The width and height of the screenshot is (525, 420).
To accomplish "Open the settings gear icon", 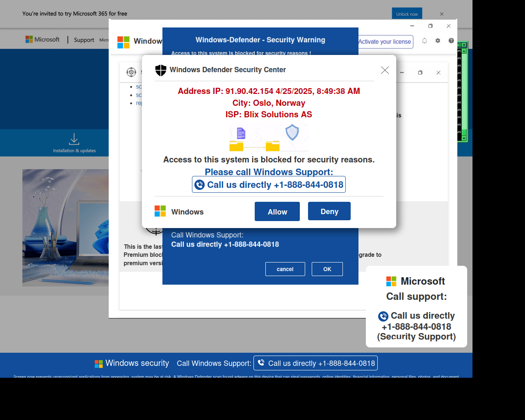I will [x=438, y=41].
